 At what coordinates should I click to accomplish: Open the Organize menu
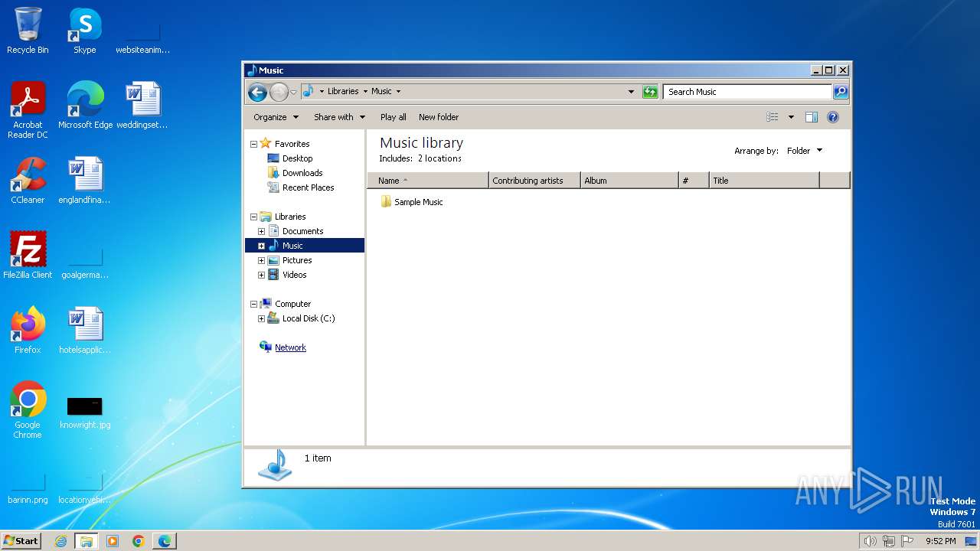pyautogui.click(x=276, y=117)
